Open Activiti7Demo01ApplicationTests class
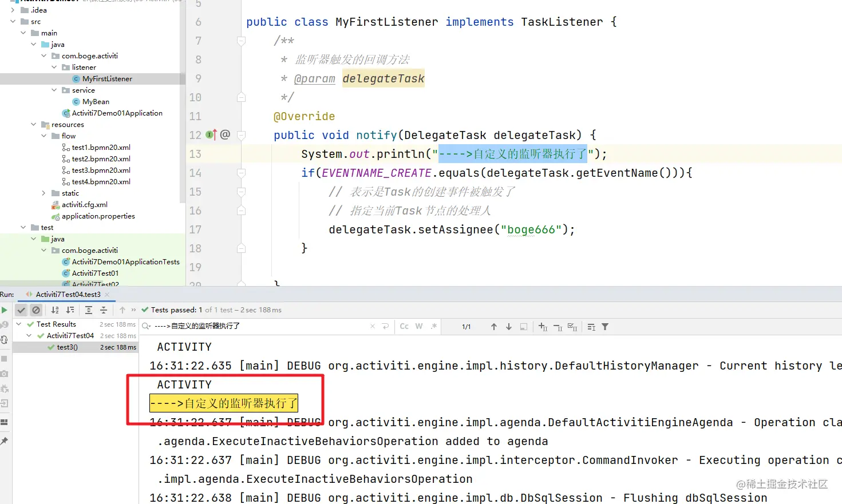This screenshot has height=504, width=842. (x=125, y=262)
